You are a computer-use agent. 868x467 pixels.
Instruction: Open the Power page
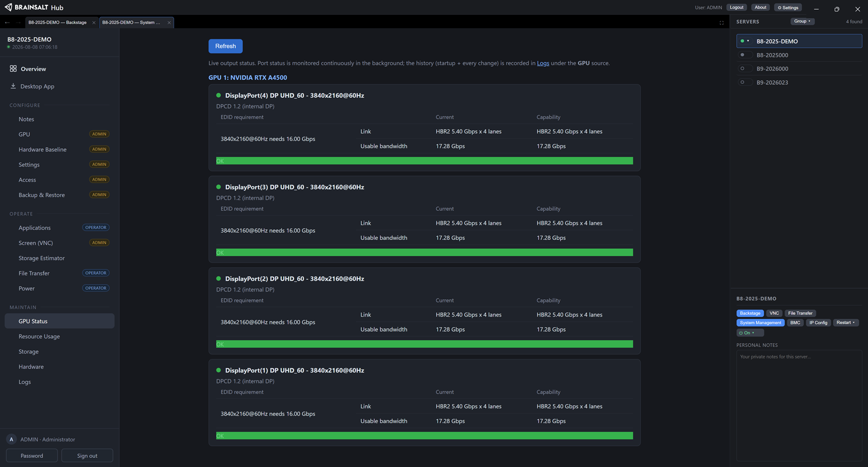tap(60, 288)
